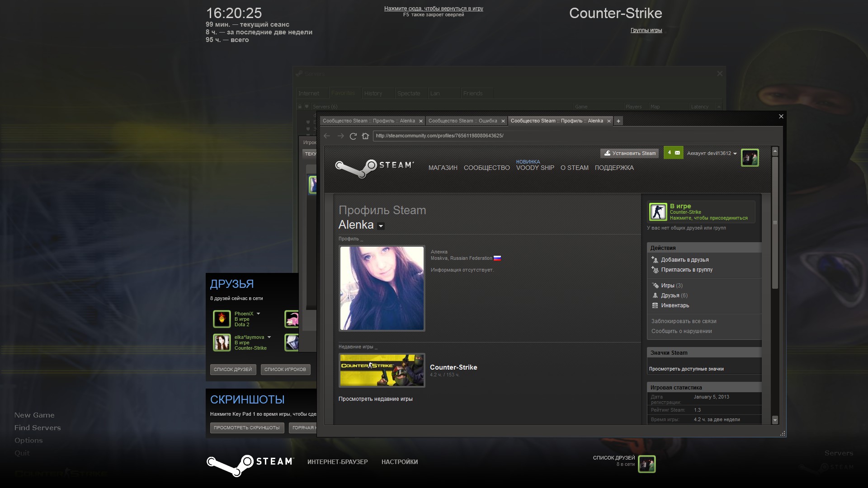
Task: Click the Steam overlay logo at bottom
Action: (x=250, y=465)
